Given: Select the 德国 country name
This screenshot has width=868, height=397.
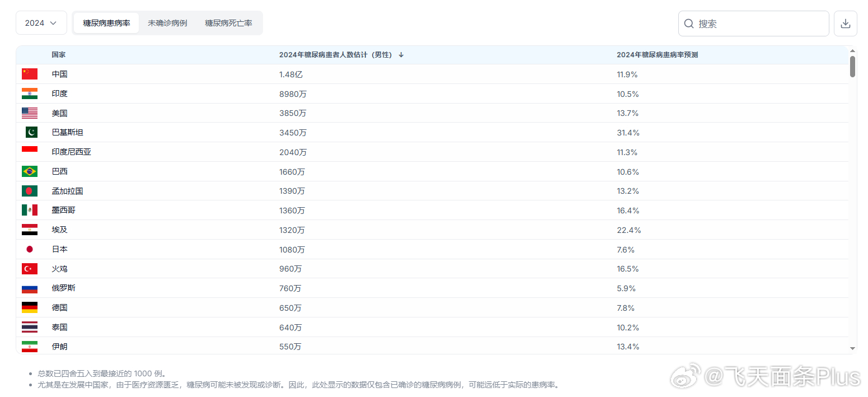Looking at the screenshot, I should [x=59, y=307].
